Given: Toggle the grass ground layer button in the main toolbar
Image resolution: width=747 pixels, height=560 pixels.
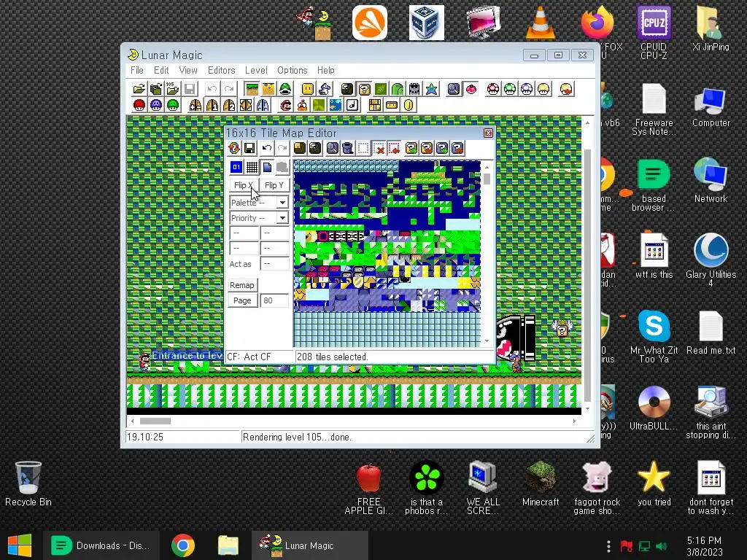Looking at the screenshot, I should [252, 89].
